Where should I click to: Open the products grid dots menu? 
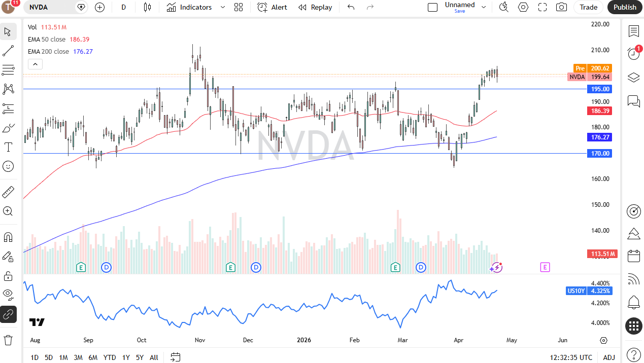633,326
